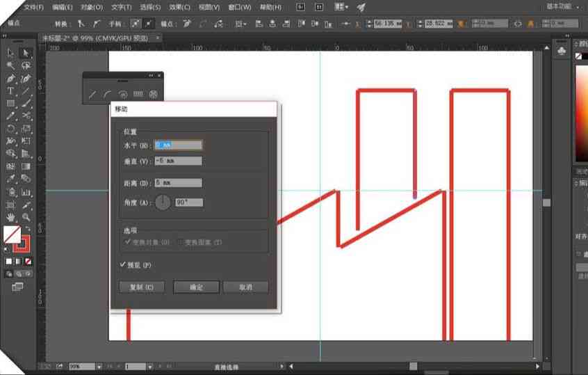Click the 确定 OK button

[x=196, y=287]
